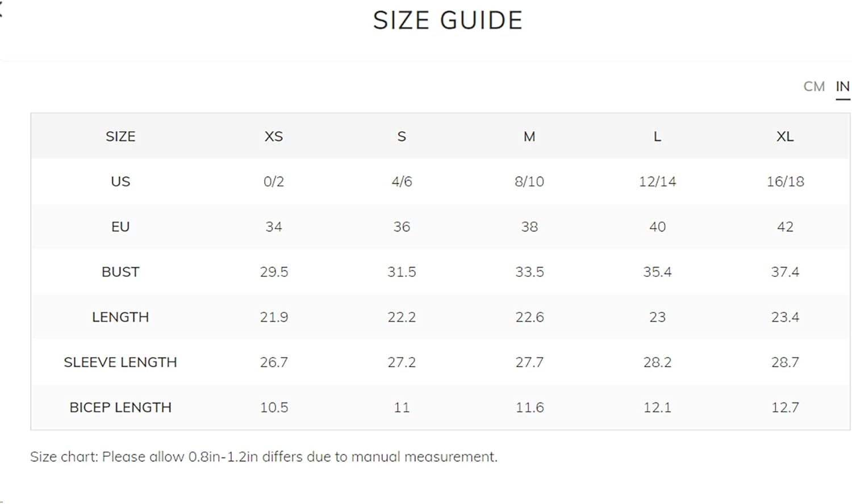852x504 pixels.
Task: Click the back arrow at top left
Action: pyautogui.click(x=1, y=10)
